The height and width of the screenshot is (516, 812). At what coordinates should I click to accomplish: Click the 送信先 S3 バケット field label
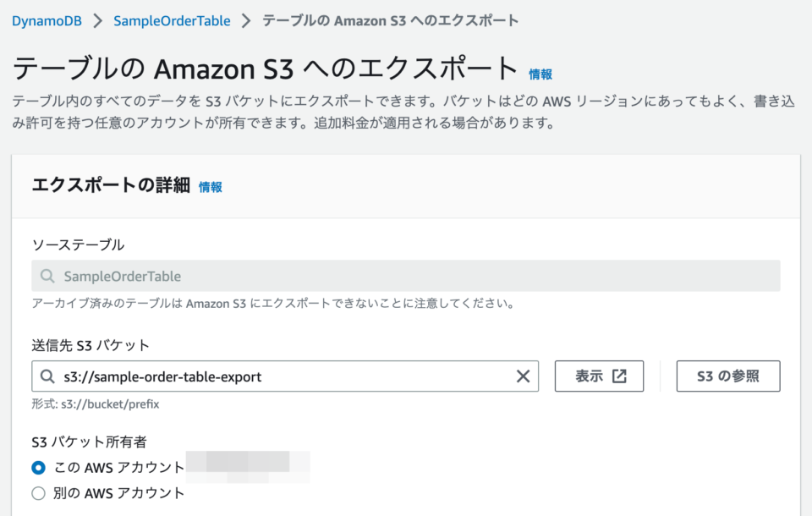tap(91, 345)
